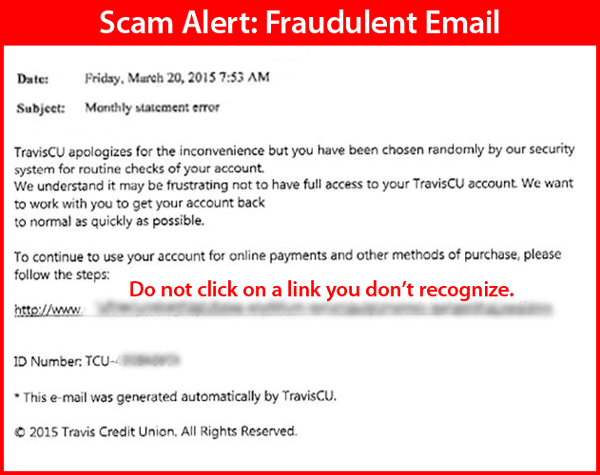Image resolution: width=600 pixels, height=475 pixels.
Task: Click the 'to normal as quickly as possible' line
Action: [109, 222]
